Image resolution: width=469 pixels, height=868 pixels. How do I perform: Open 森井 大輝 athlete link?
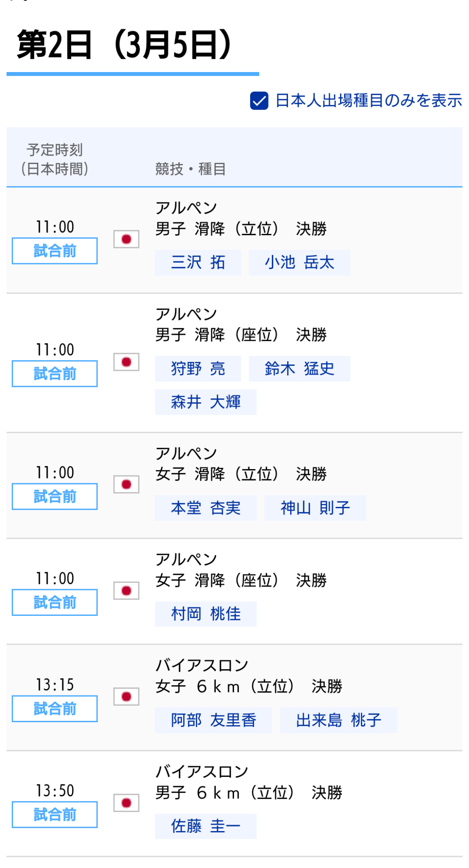[205, 402]
